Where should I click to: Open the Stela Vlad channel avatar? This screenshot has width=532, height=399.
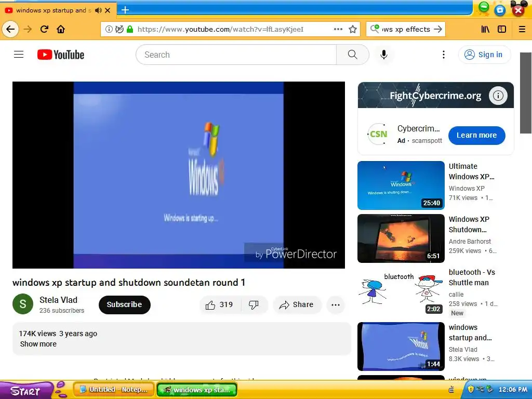[23, 304]
